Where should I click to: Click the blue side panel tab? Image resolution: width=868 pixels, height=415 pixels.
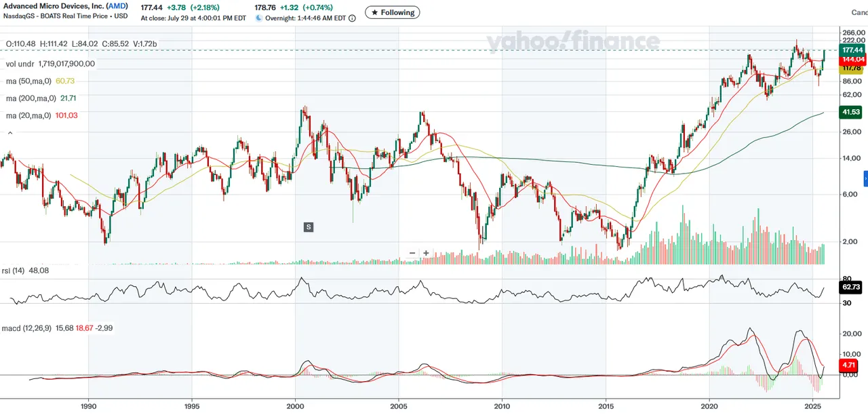[x=865, y=178]
